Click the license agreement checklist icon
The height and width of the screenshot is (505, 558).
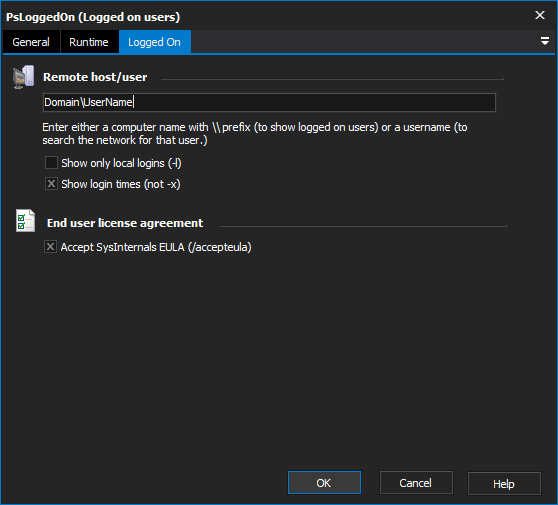[x=25, y=221]
